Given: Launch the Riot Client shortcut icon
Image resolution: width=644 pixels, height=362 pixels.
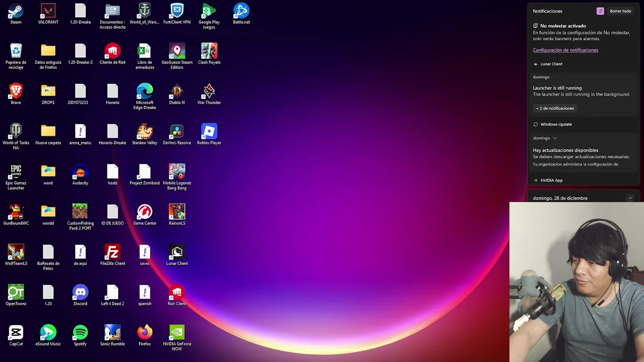Looking at the screenshot, I should click(177, 296).
